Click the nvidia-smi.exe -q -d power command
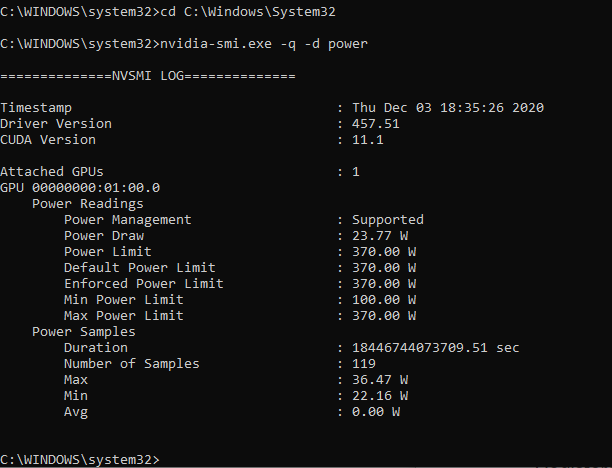The image size is (612, 468). 264,44
